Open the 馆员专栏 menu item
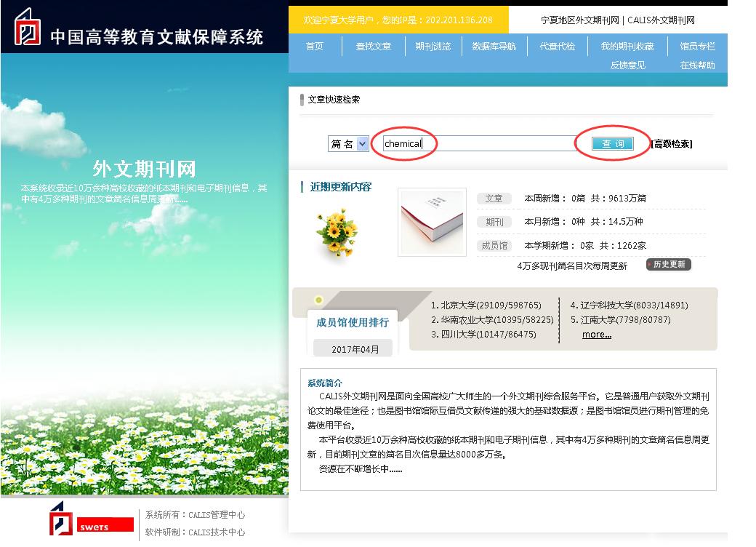This screenshot has height=547, width=756. (x=698, y=47)
